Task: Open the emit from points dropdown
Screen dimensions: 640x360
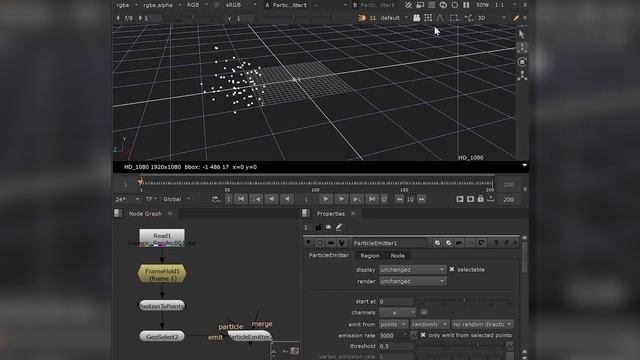Action: coord(393,324)
